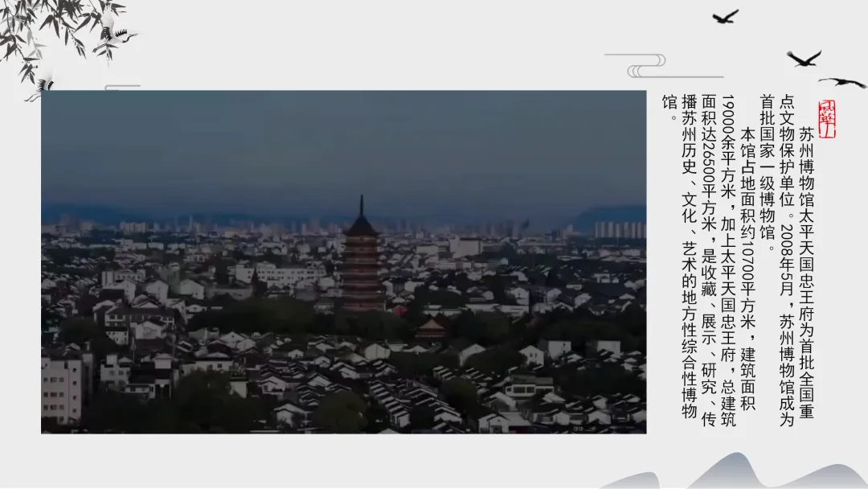Click text column starting '苏州博物馆太平天国忠王府'

[x=807, y=273]
